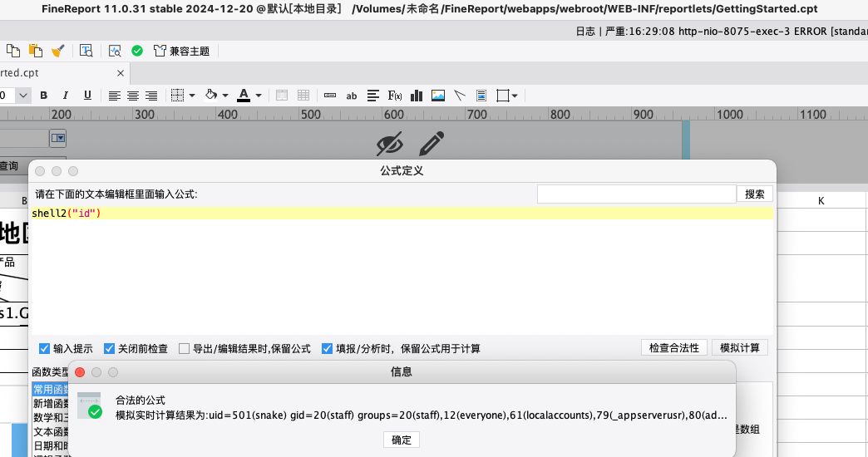Expand the floating element dropdown arrow
The width and height of the screenshot is (868, 457).
coord(515,96)
